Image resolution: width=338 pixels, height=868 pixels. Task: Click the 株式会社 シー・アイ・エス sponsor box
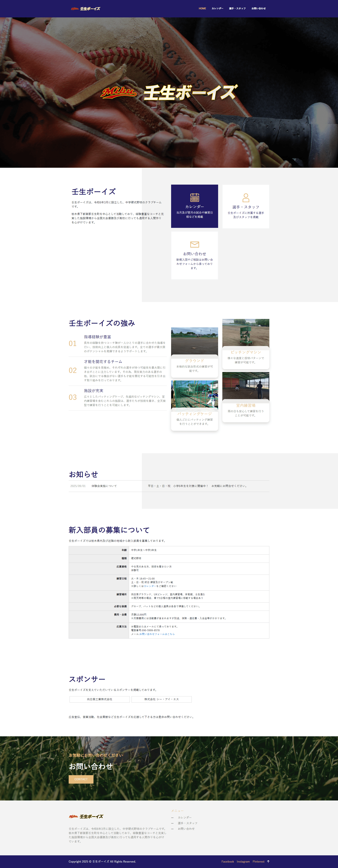click(161, 699)
